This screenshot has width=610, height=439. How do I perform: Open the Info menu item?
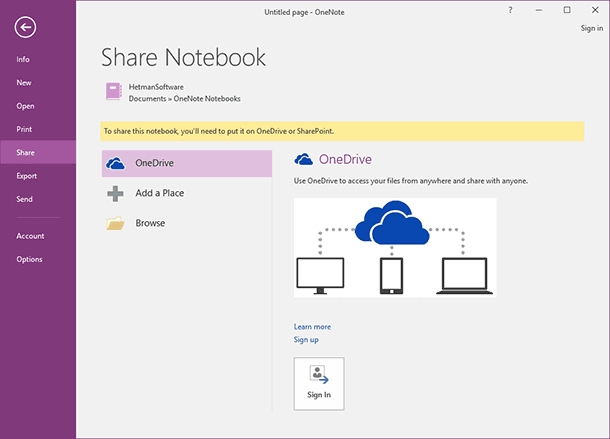click(23, 59)
